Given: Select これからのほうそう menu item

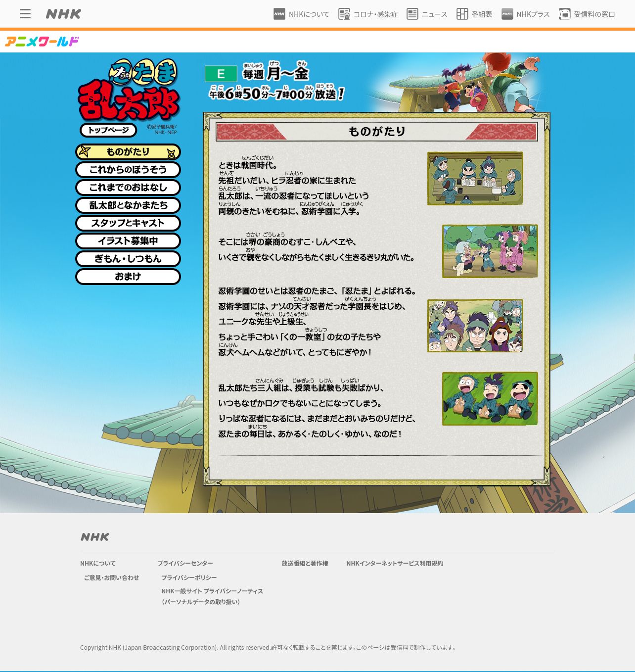Looking at the screenshot, I should tap(128, 170).
